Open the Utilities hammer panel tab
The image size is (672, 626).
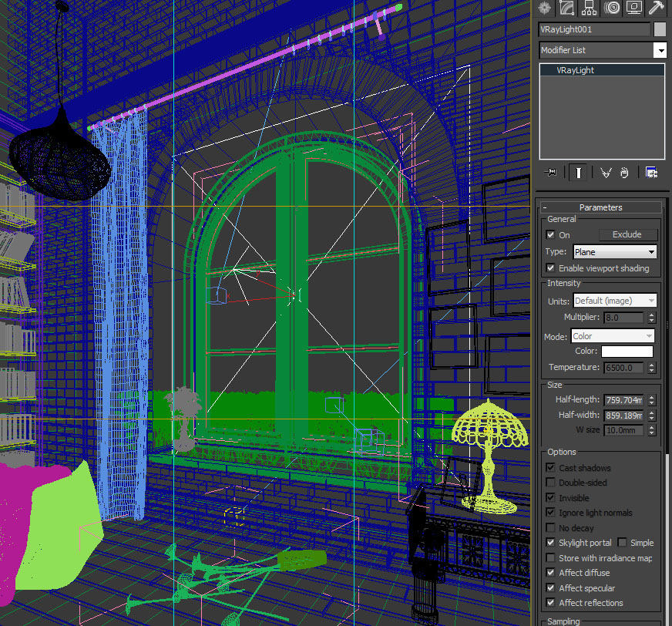click(657, 8)
